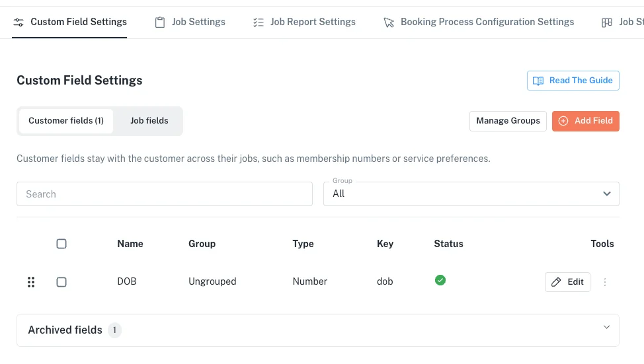Tick the checkbox for DOB row
This screenshot has width=644, height=364.
tap(61, 282)
